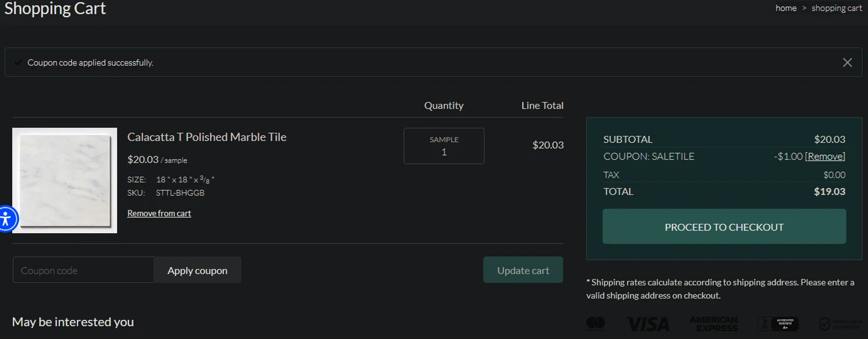
Task: Proceed to checkout
Action: tap(724, 227)
